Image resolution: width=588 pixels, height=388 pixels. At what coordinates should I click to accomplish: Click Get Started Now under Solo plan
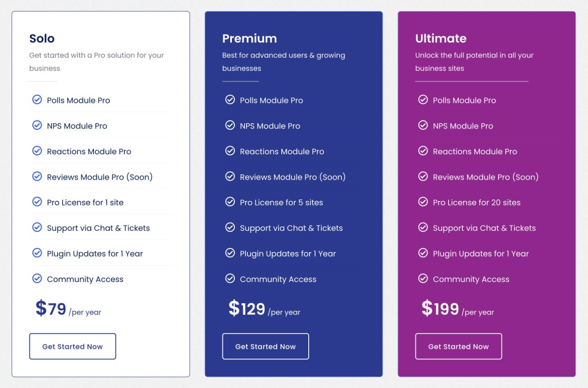point(73,346)
